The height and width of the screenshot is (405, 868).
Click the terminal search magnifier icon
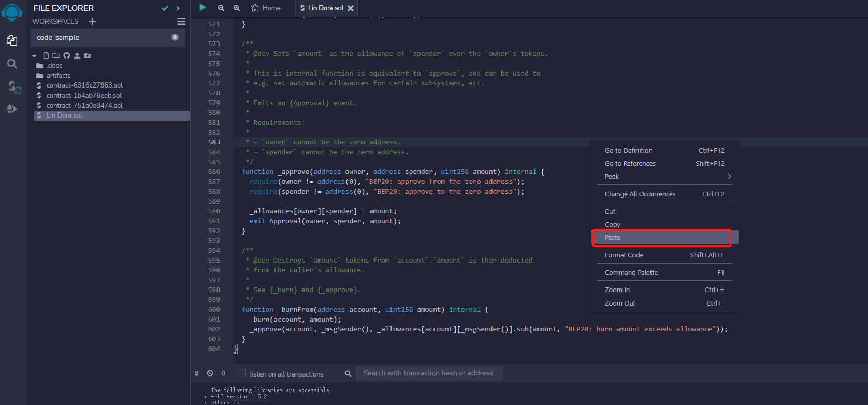click(x=348, y=374)
